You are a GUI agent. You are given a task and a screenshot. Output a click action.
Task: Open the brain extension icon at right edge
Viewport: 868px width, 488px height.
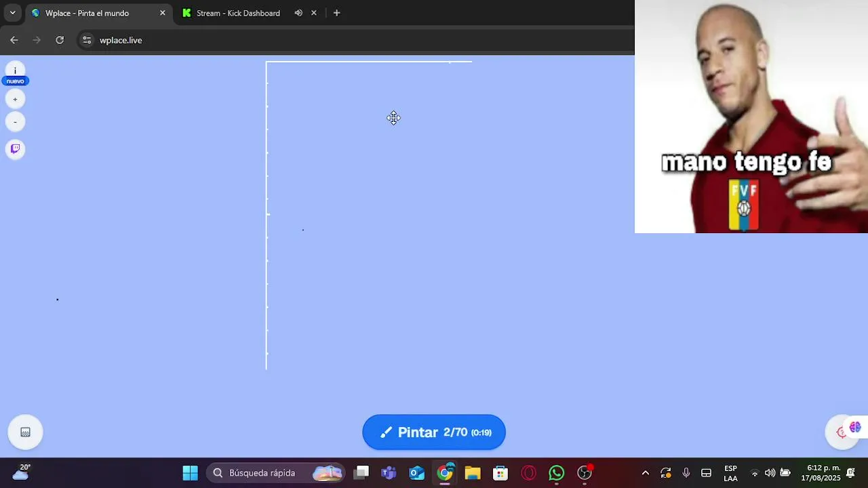pos(855,427)
